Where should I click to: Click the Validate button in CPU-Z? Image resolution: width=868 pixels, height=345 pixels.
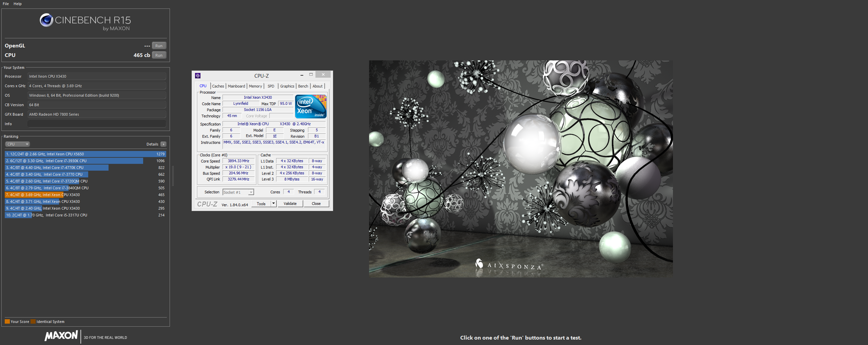point(290,204)
